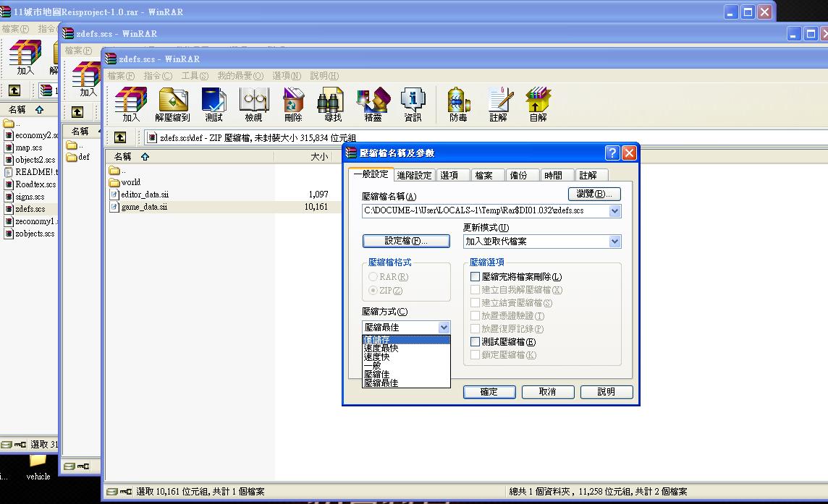
Task: Select map.scs in the rear window list
Action: click(x=28, y=148)
